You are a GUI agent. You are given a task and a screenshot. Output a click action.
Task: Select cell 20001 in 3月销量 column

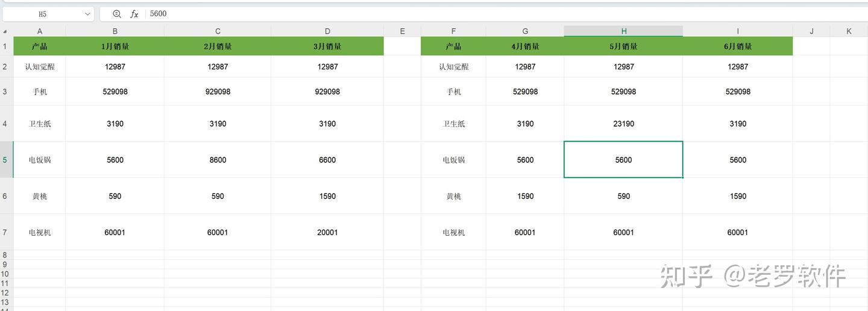point(327,232)
